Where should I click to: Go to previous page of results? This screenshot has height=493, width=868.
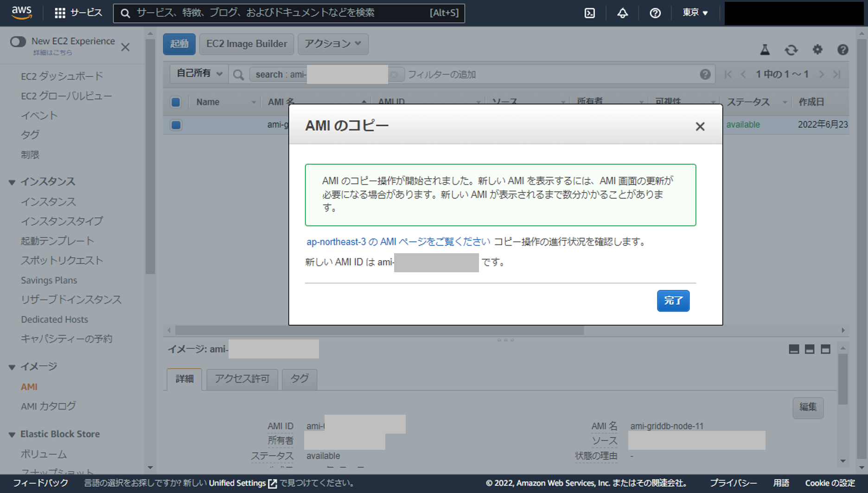[743, 74]
